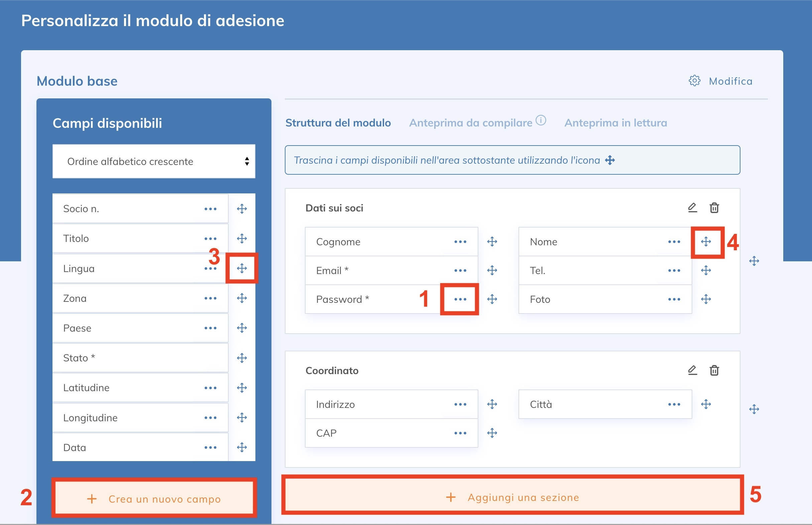
Task: Click the Crea un nuovo campo button
Action: [154, 499]
